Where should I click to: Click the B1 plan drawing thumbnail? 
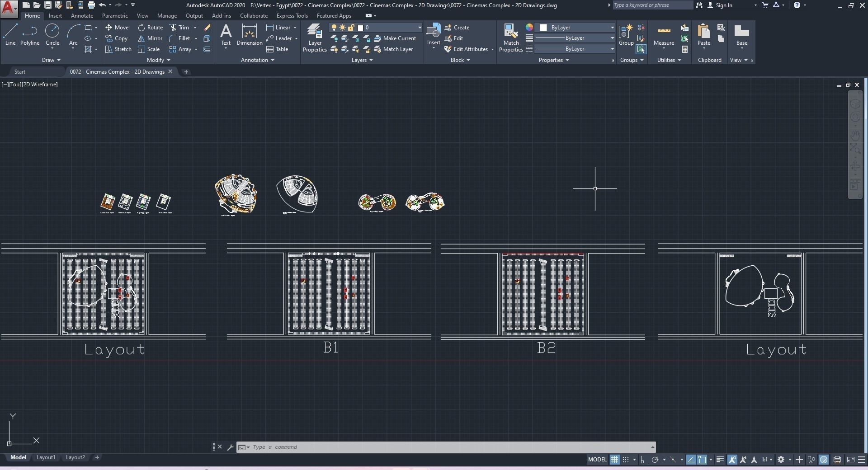click(x=329, y=294)
